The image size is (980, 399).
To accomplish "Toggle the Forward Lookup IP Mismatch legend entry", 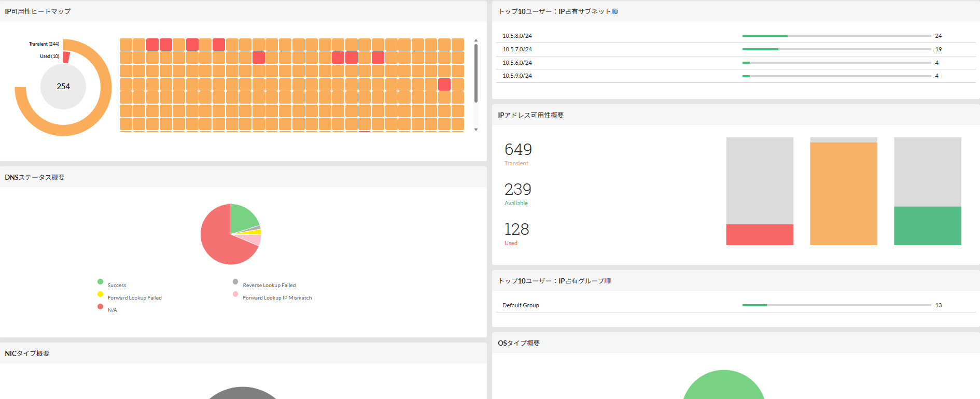I will click(x=272, y=297).
